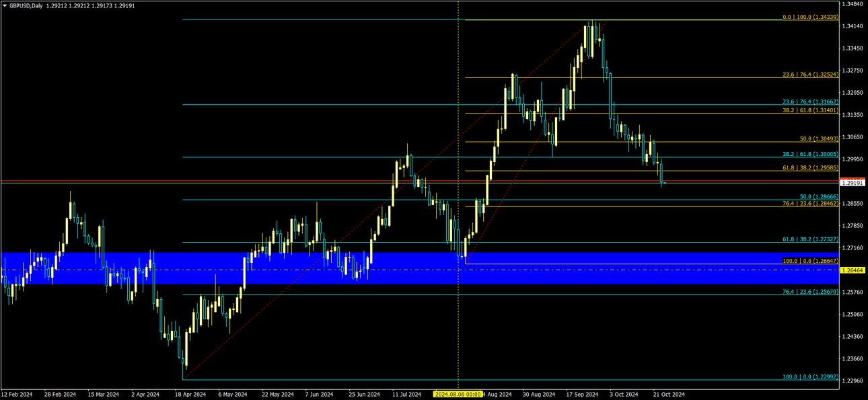Click the 6 May 2024 date label
The image size is (868, 400).
[x=232, y=394]
